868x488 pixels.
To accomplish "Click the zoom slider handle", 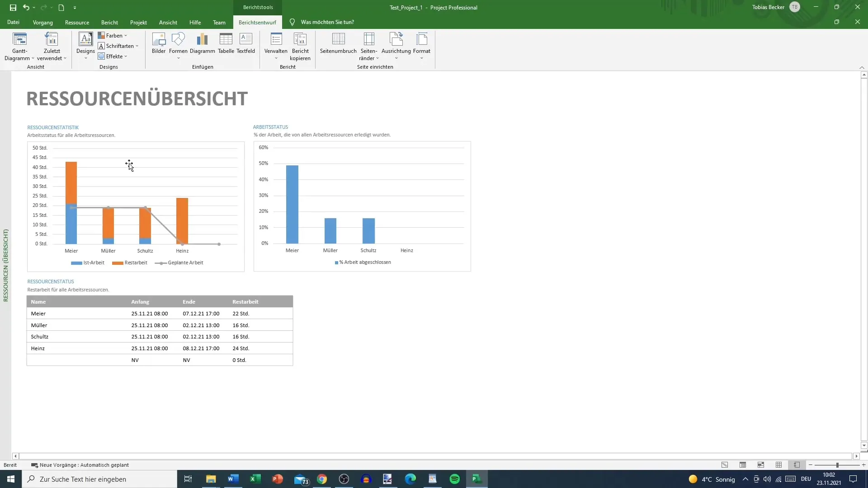I will [x=837, y=465].
